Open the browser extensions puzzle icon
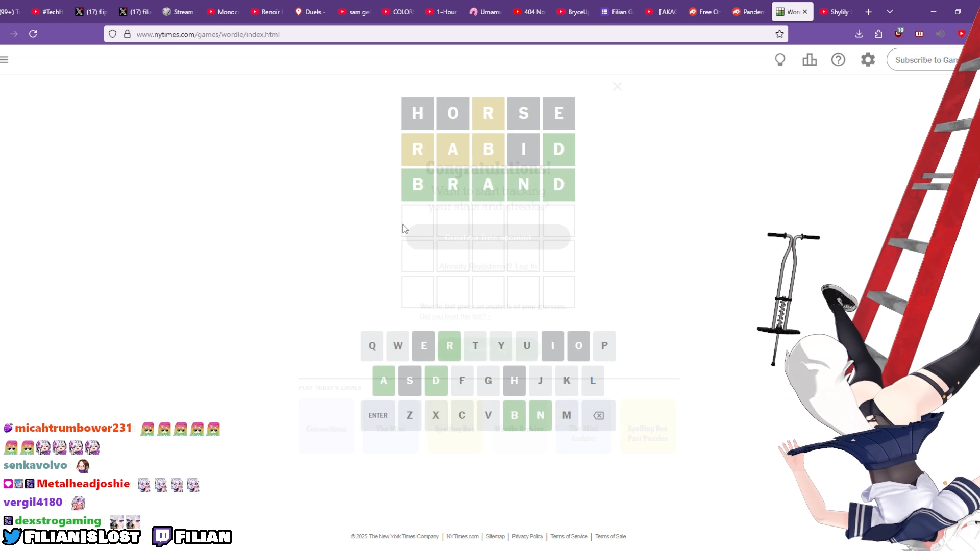980x551 pixels. 878,34
